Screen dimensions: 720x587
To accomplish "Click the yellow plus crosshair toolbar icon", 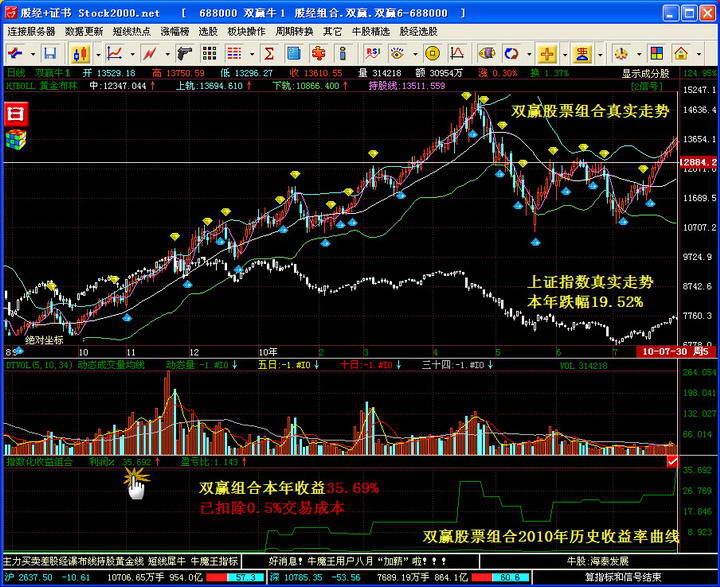I will click(547, 53).
